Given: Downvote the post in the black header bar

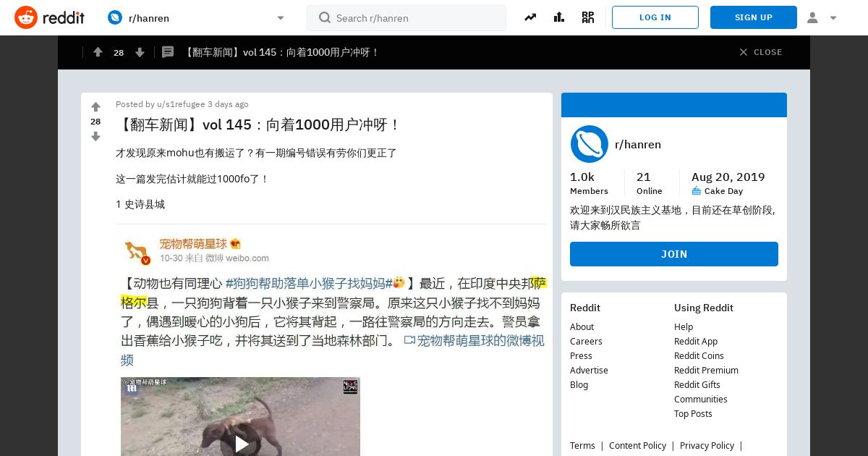Looking at the screenshot, I should 140,52.
